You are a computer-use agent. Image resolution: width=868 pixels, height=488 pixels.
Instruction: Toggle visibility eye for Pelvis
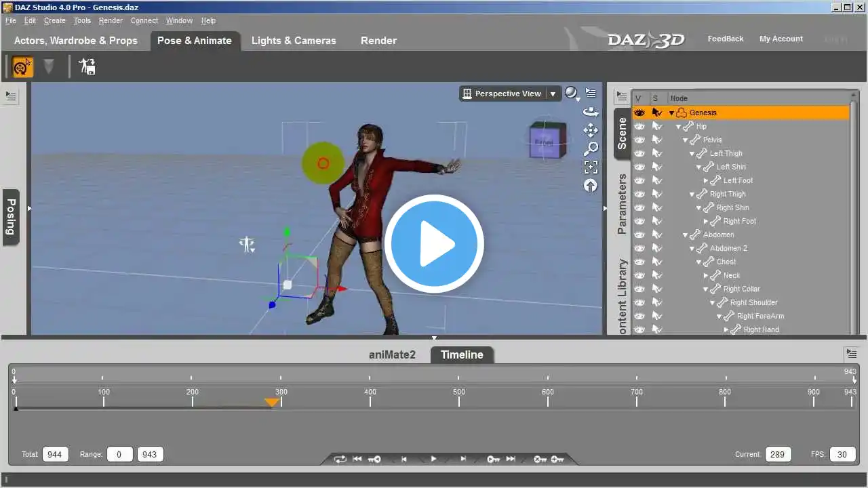point(639,140)
